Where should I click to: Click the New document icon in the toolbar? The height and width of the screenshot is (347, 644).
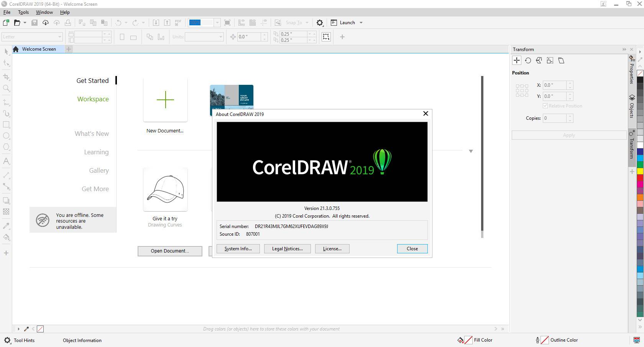coord(6,23)
